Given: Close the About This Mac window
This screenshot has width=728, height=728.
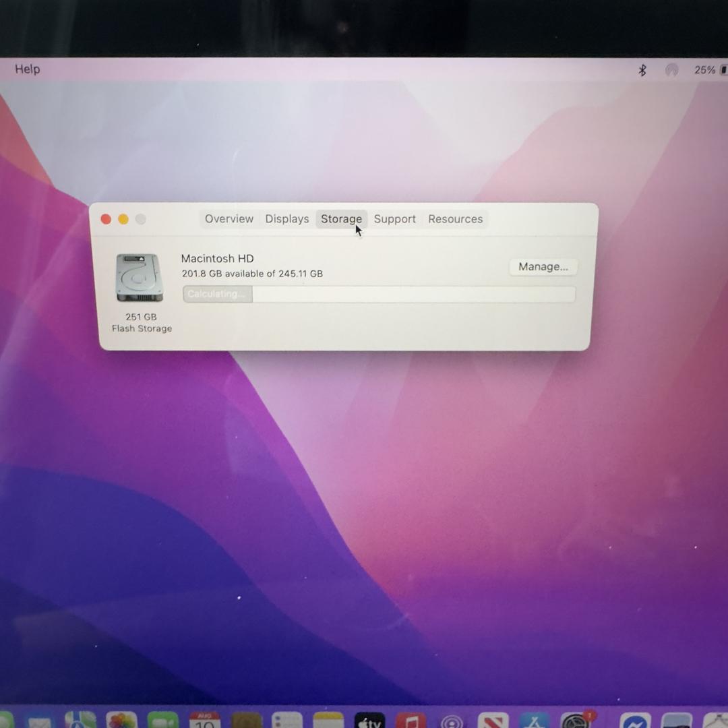Looking at the screenshot, I should (106, 219).
